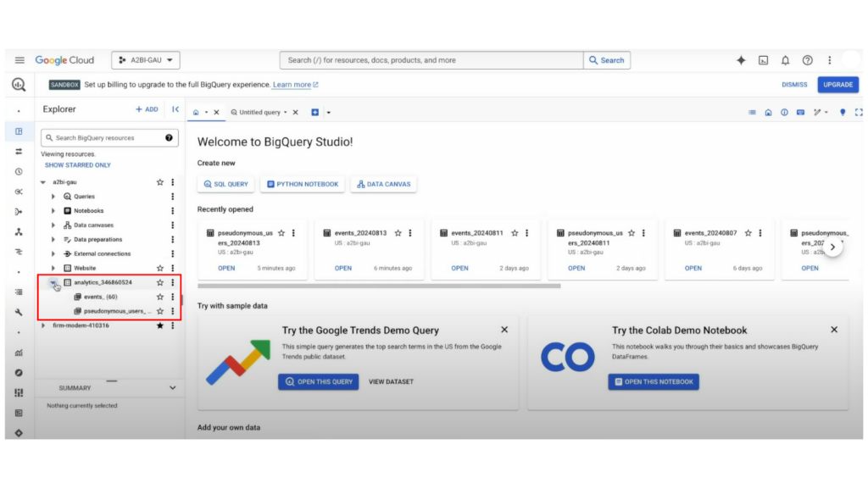Click the help icon in the BigQuery search box
Image resolution: width=868 pixels, height=489 pixels.
coord(169,138)
